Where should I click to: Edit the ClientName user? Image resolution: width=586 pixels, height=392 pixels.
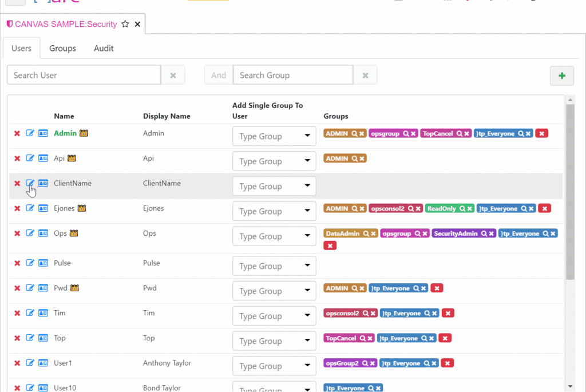[x=30, y=184]
